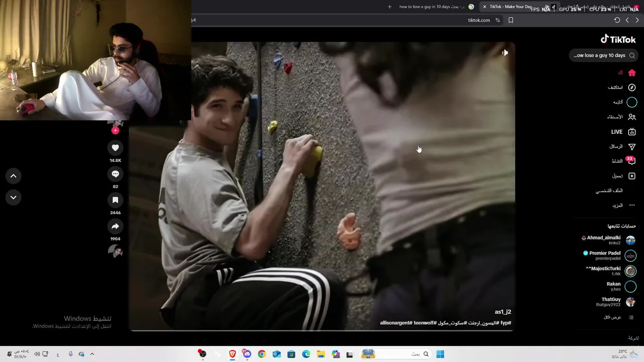
Task: Open File Explorer from taskbar
Action: pos(320,354)
